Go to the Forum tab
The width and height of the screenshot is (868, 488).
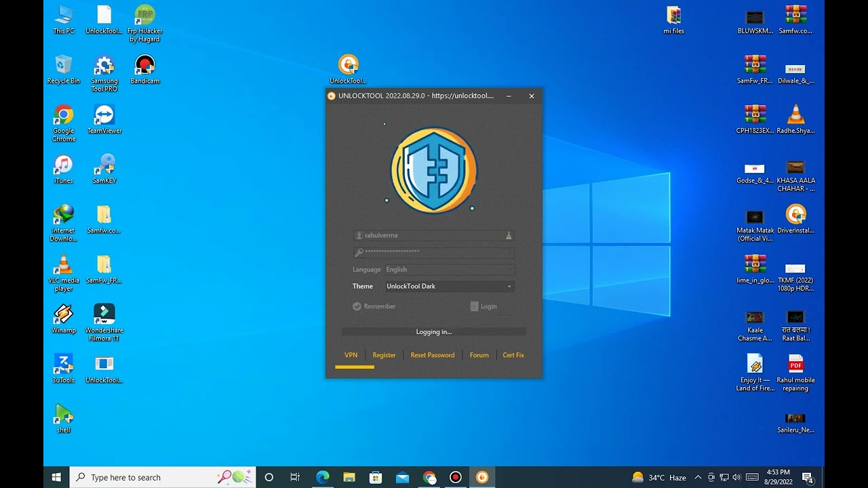(479, 355)
